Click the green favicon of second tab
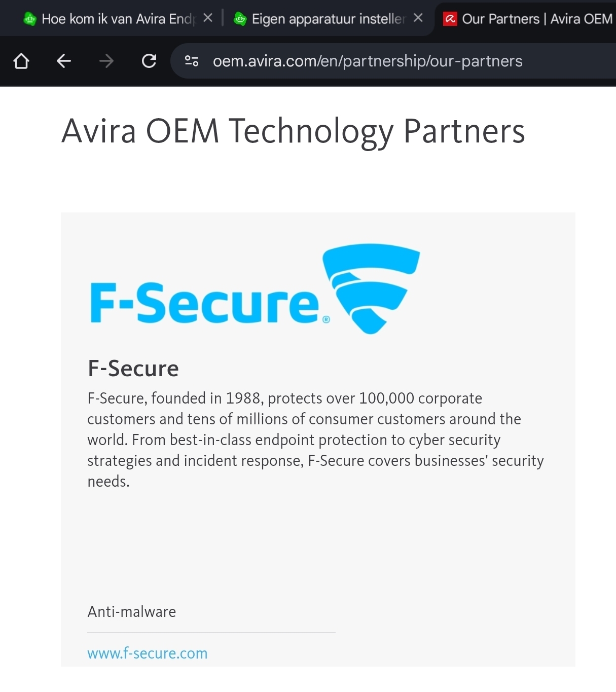Viewport: 616px width, 692px height. coord(240,19)
